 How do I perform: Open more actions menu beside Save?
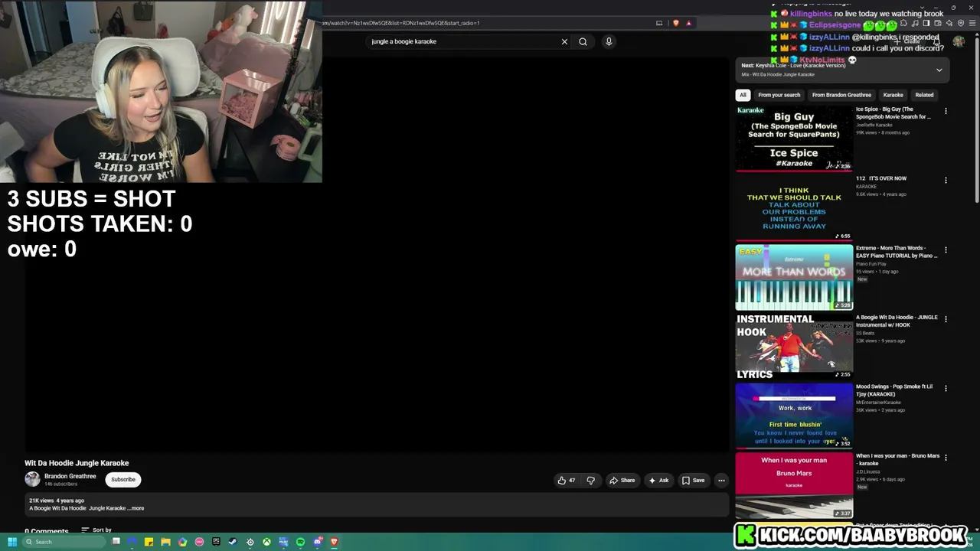(721, 481)
